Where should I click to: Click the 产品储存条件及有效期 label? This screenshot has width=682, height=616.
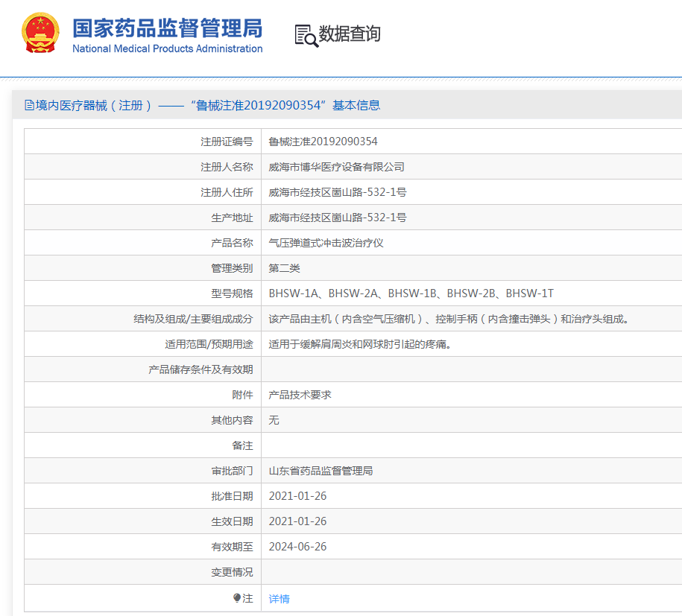click(201, 369)
